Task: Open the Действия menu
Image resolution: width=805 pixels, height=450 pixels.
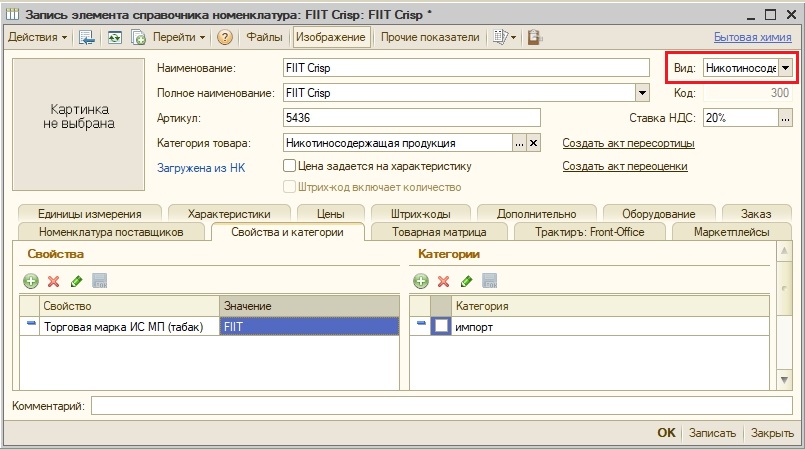Action: (x=37, y=37)
